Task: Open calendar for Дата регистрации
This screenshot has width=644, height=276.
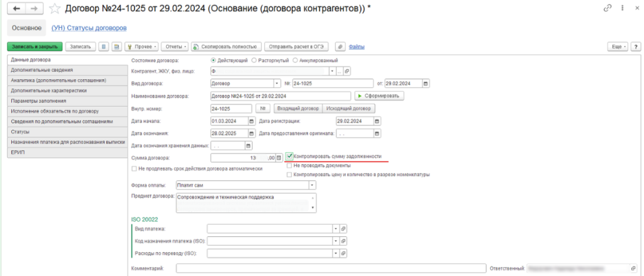Action: point(377,121)
